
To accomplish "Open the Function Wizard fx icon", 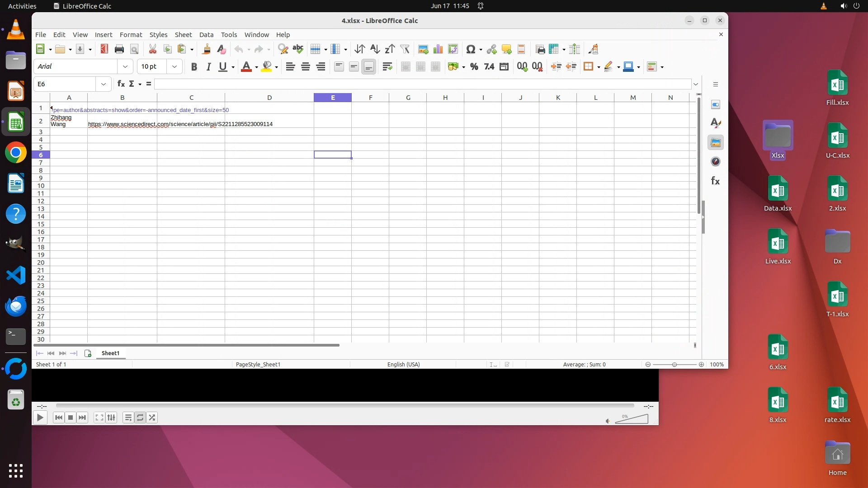I will (121, 84).
